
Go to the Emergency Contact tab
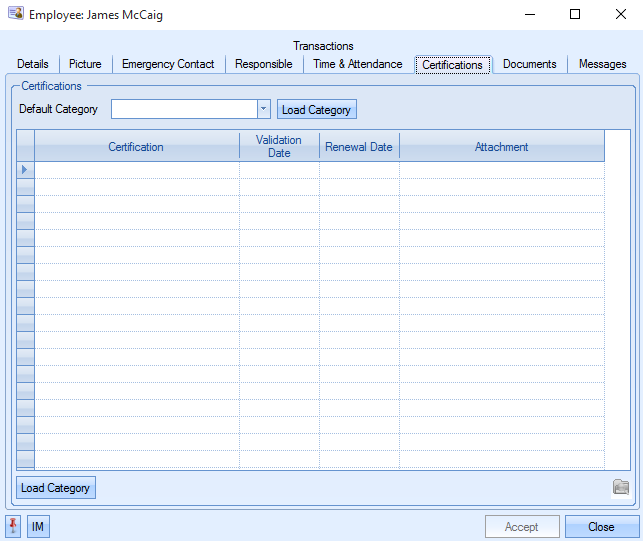(168, 64)
